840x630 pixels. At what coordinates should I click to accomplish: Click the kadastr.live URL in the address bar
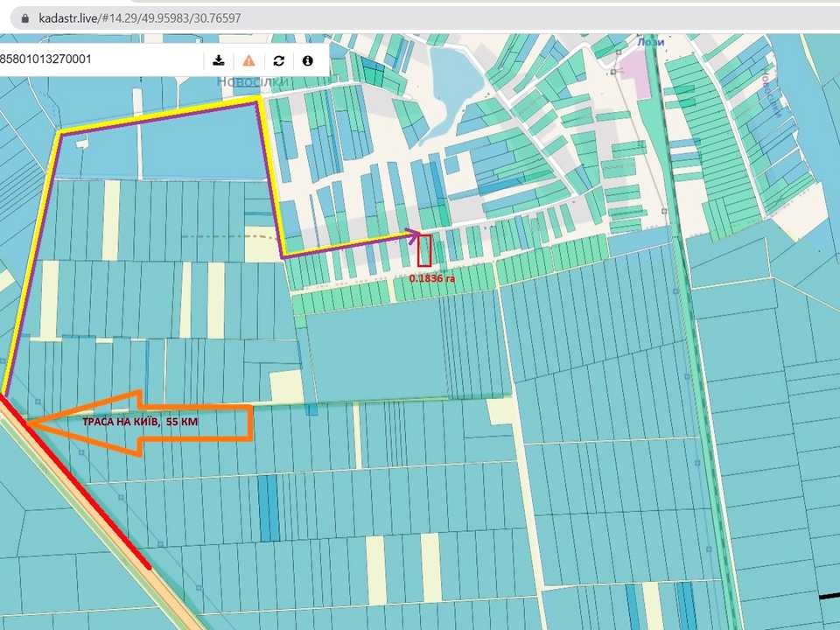pyautogui.click(x=140, y=18)
